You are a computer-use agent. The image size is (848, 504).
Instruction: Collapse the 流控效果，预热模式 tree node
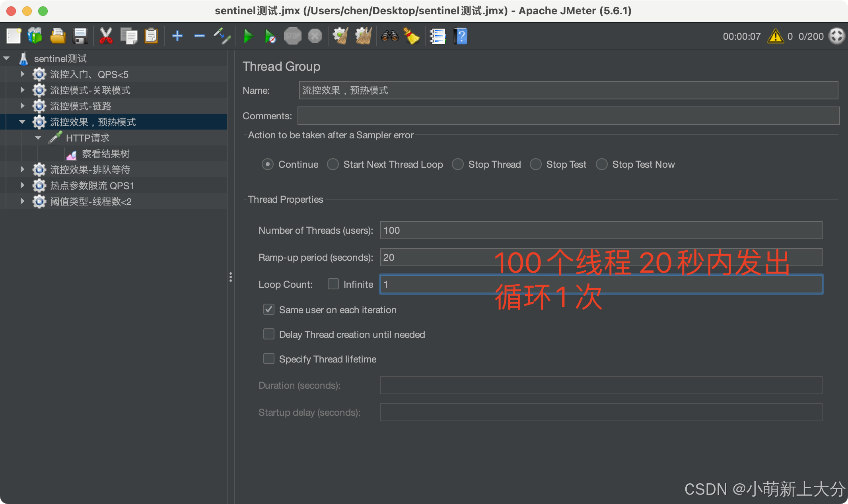click(22, 122)
